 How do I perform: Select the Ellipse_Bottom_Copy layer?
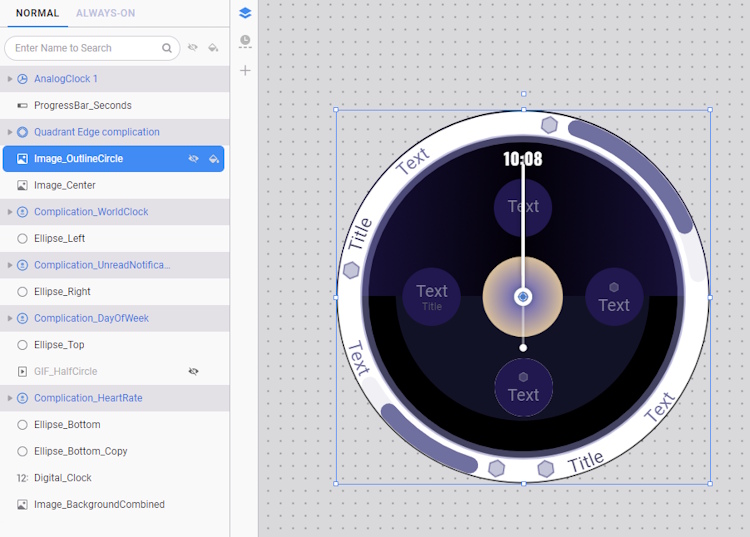[x=80, y=451]
